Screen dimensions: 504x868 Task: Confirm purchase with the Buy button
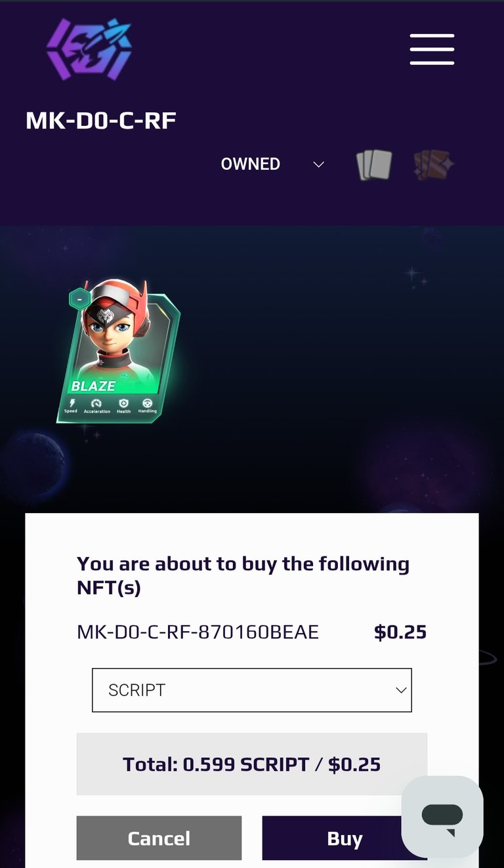pos(344,838)
